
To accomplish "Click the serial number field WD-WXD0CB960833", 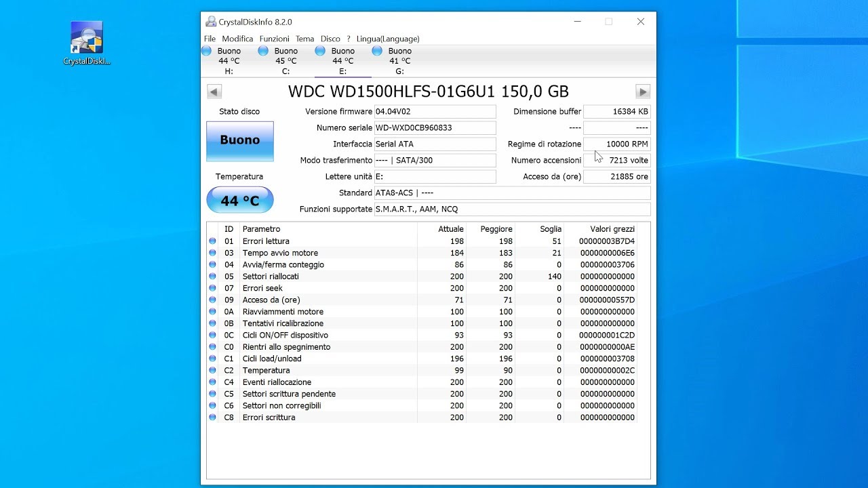I will 435,127.
